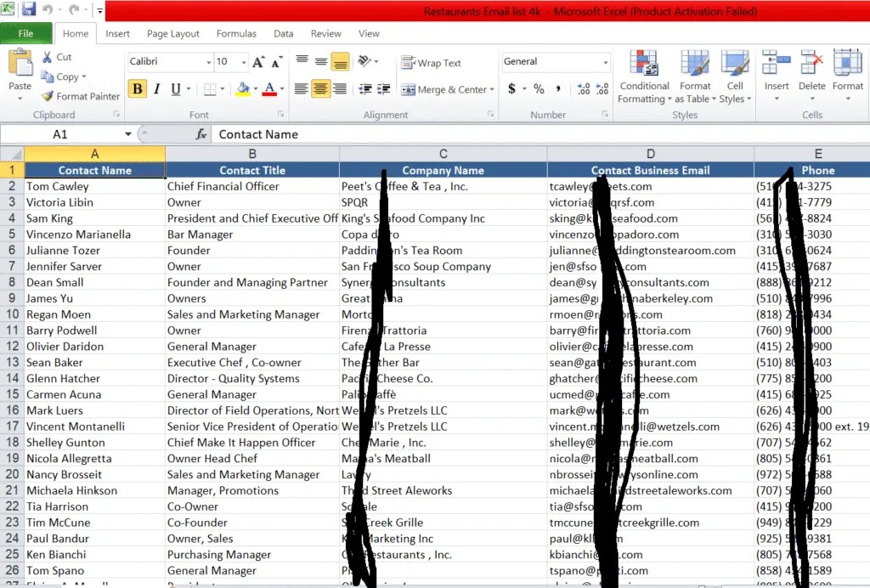Click the formula bar showing Contact Name
The width and height of the screenshot is (870, 588).
pyautogui.click(x=540, y=134)
